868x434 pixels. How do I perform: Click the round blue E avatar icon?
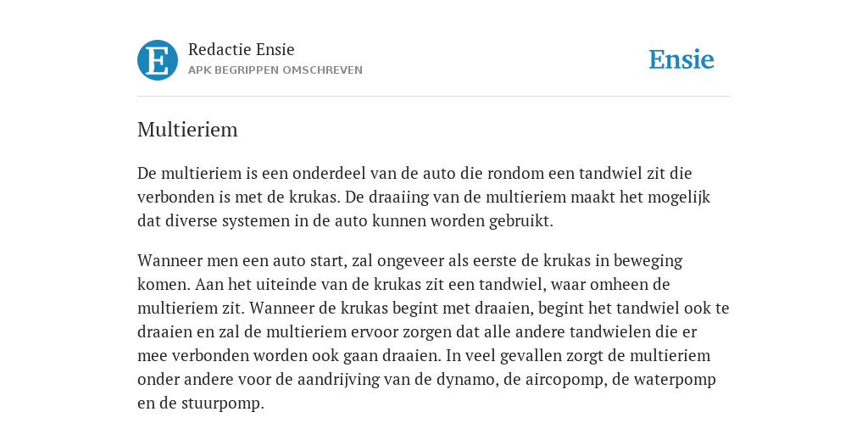158,60
